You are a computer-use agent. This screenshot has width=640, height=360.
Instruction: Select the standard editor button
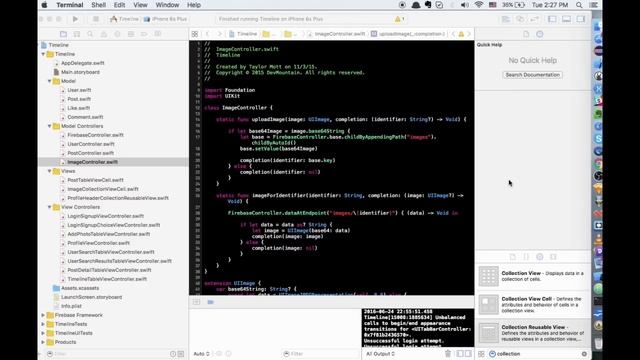[506, 19]
